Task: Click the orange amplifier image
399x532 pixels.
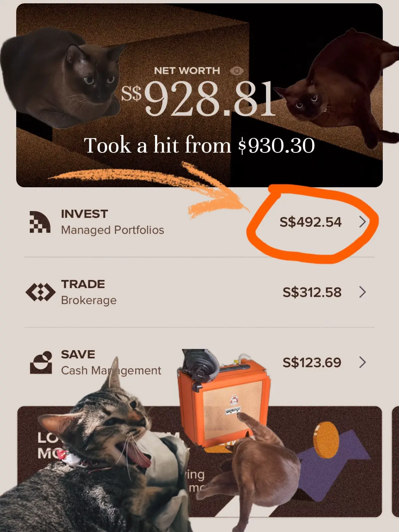Action: coord(224,400)
